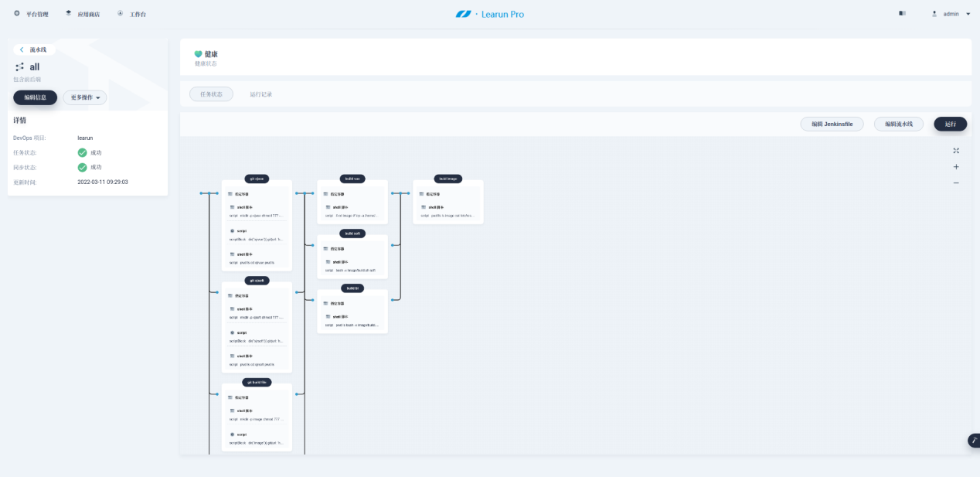
Task: Toggle fullscreen view of pipeline canvas
Action: coord(956,151)
